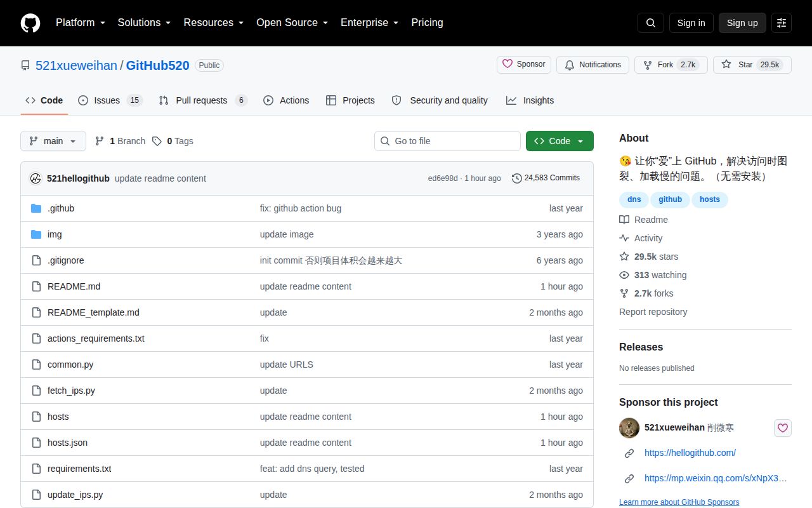This screenshot has height=508, width=812.
Task: Click the Sign up button
Action: [x=742, y=23]
